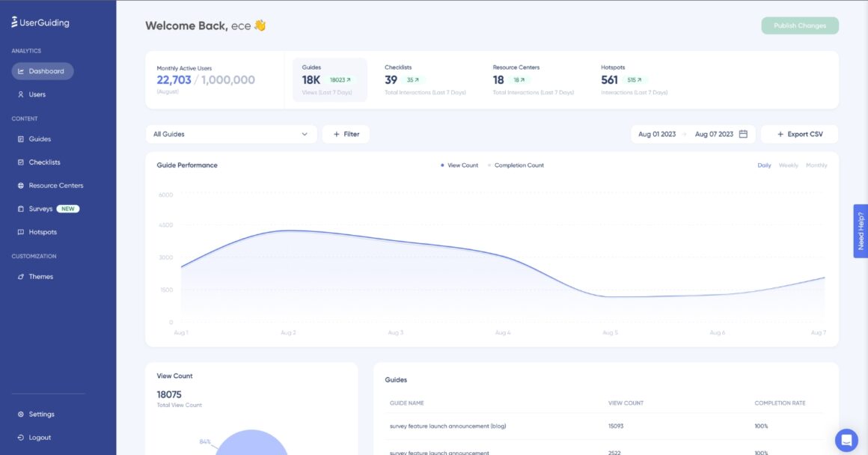Click the Logout arrow icon
The image size is (868, 455).
(20, 437)
